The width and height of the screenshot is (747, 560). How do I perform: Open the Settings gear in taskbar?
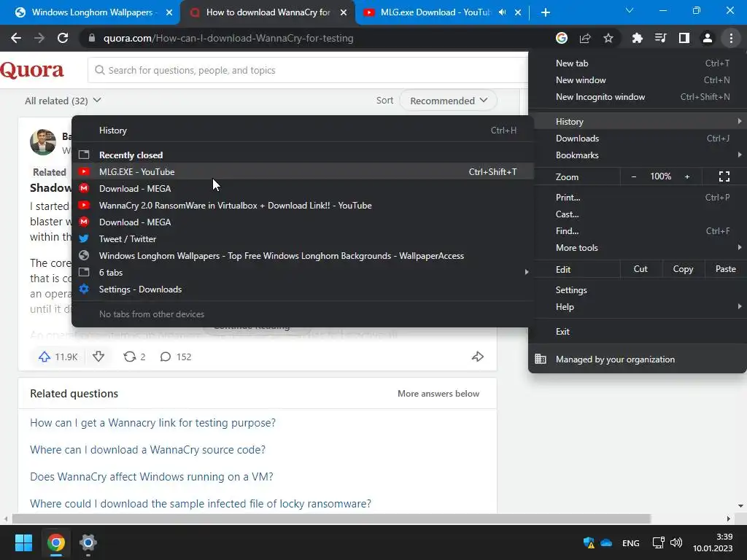(88, 542)
